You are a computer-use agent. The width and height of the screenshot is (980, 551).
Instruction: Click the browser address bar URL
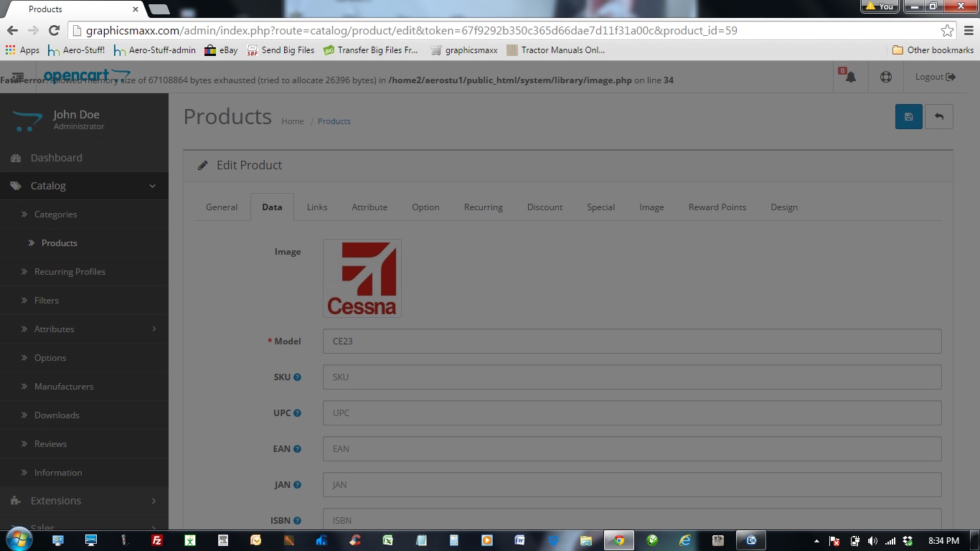[411, 31]
